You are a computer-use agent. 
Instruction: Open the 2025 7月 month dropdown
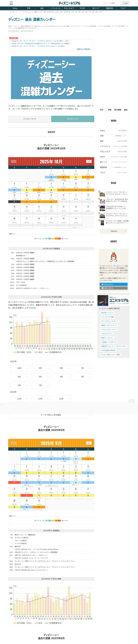(83, 368)
